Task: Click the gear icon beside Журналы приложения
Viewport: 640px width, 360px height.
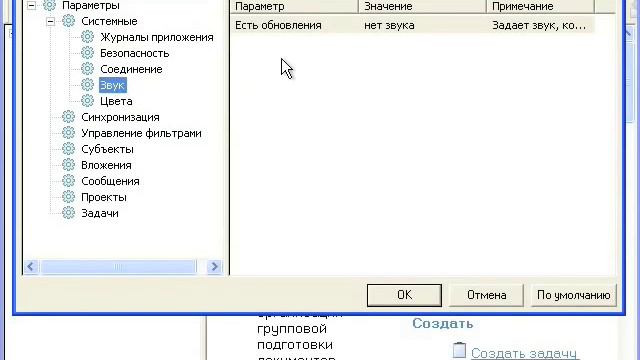Action: pos(87,37)
